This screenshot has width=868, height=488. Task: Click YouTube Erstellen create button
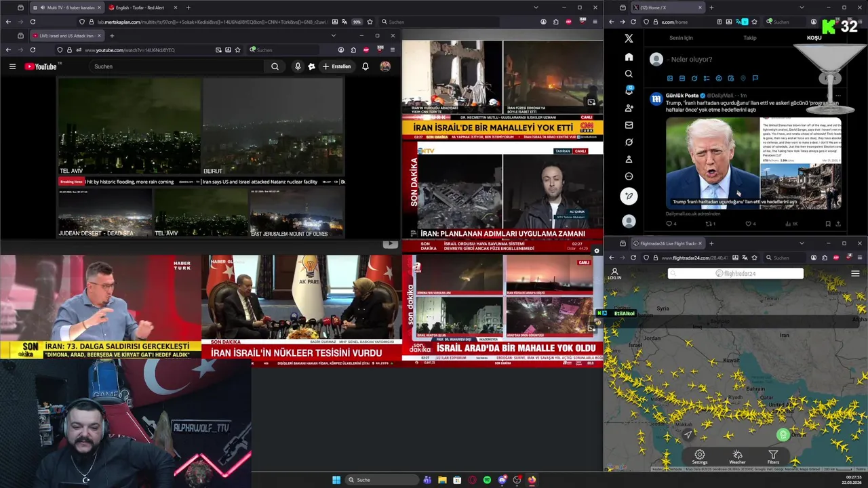(336, 66)
